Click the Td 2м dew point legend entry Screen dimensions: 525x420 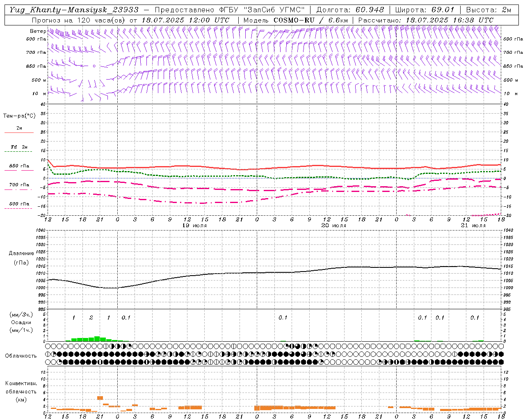coord(19,147)
